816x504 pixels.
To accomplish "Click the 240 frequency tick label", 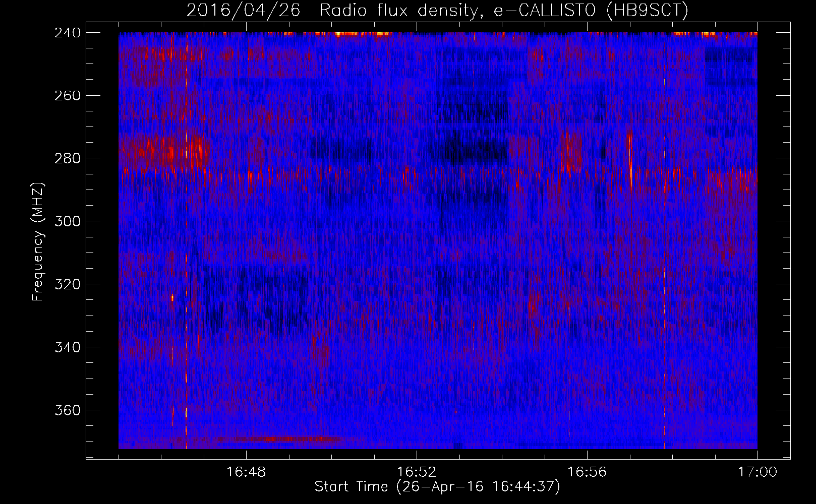I will pos(68,33).
